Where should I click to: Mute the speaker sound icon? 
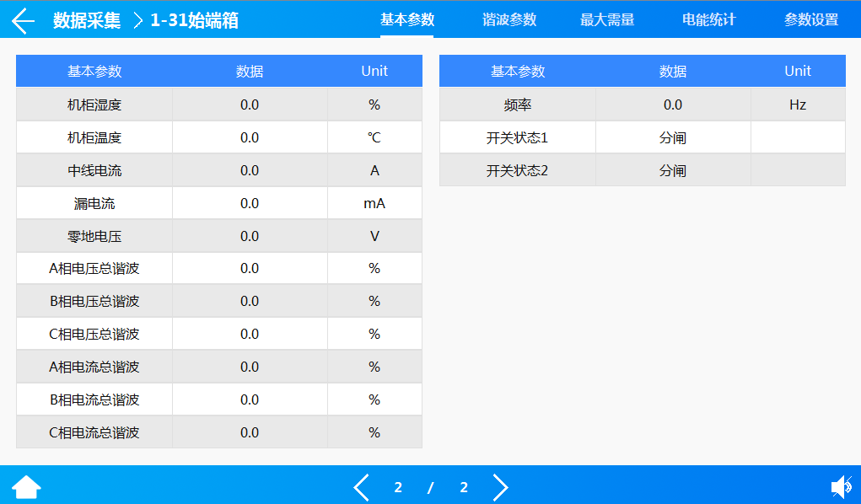coord(842,487)
